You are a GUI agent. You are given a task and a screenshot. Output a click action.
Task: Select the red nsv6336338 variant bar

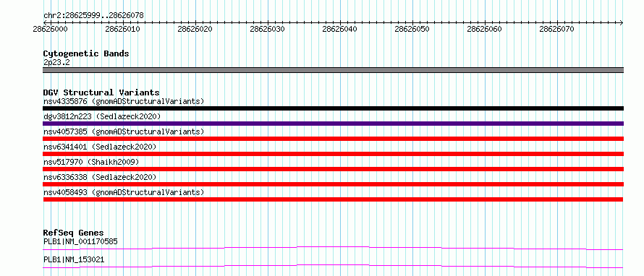(333, 184)
